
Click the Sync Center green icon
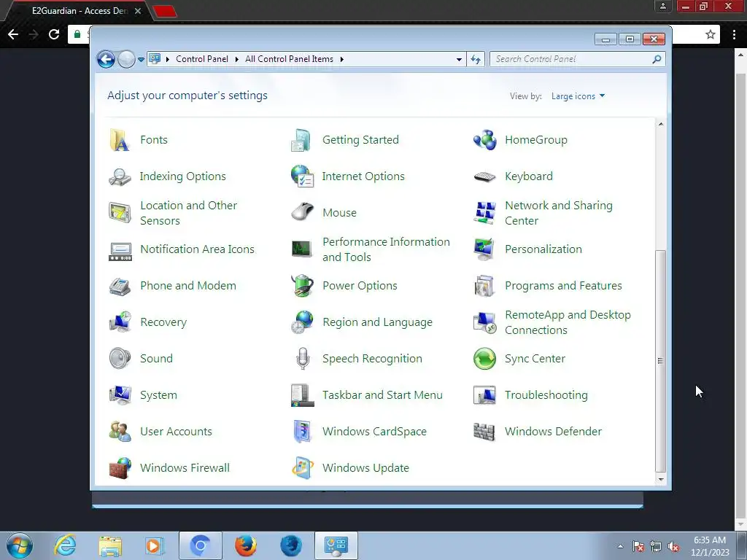(484, 359)
